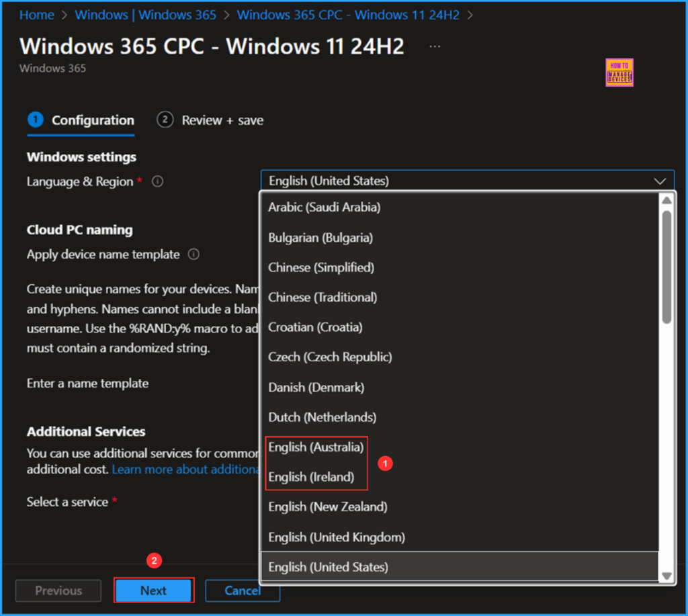Open Learn more about additional services link

click(186, 469)
